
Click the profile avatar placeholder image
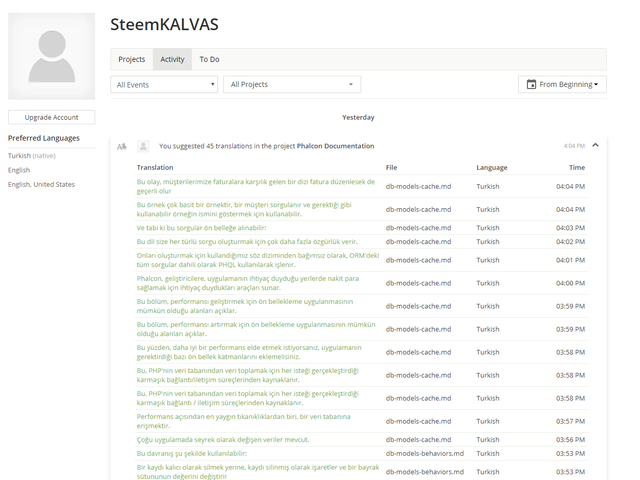51,57
